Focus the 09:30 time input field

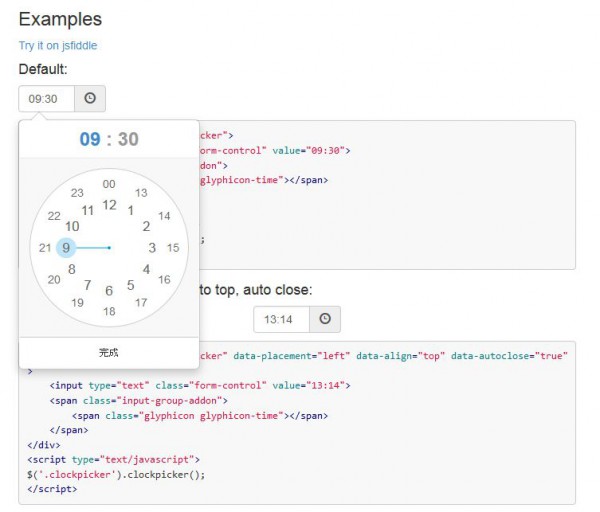pyautogui.click(x=46, y=99)
